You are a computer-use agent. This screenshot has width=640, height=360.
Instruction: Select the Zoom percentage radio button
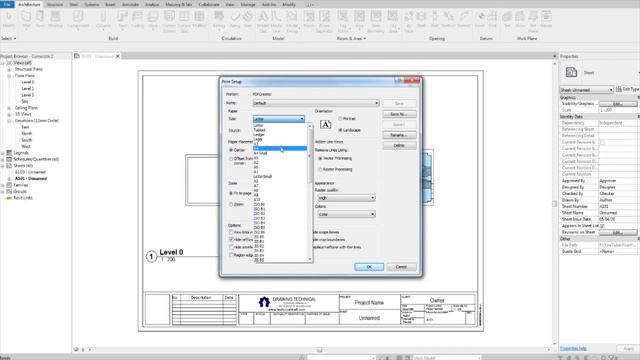(231, 204)
